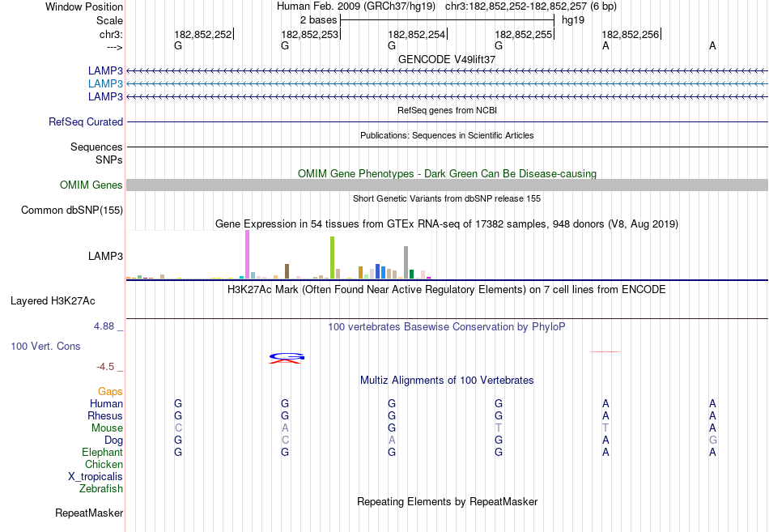
Task: Open the GTEx Gene Expression track title
Action: [x=447, y=224]
